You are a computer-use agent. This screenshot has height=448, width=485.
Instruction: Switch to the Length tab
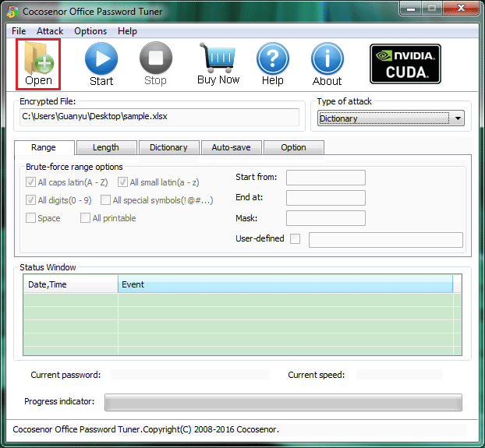pos(106,147)
